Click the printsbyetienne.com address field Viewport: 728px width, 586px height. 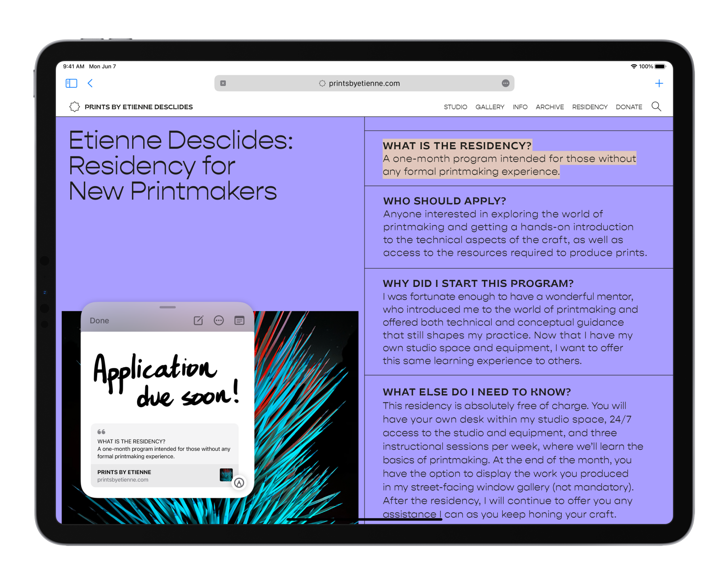coord(364,83)
